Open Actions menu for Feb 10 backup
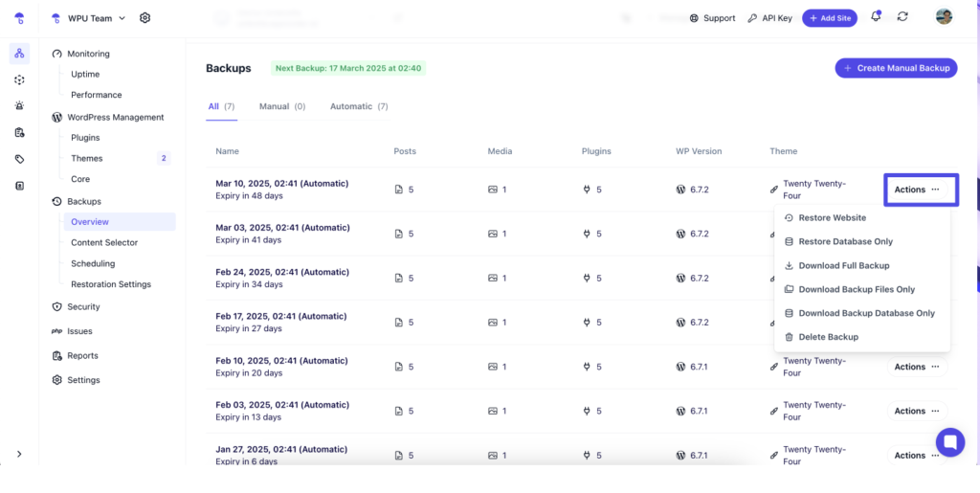Screen dimensions: 980x493 [917, 367]
